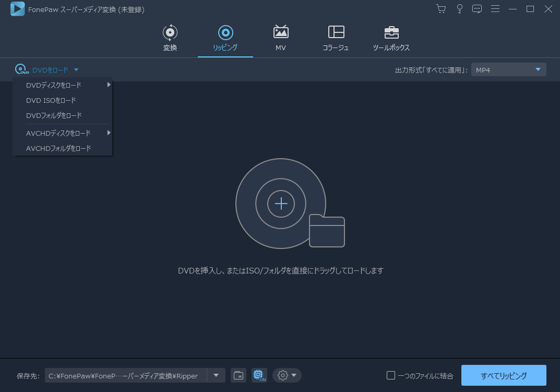Viewport: 560px width, 392px height.
Task: Switch to the 変換 tab
Action: coord(170,38)
